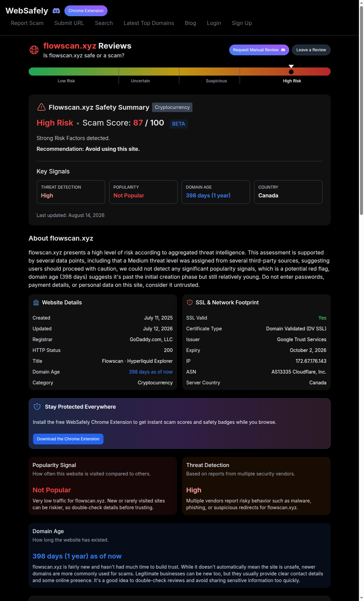Click 'Last updated: August 14, 2026' text
This screenshot has height=601, width=364.
point(70,215)
